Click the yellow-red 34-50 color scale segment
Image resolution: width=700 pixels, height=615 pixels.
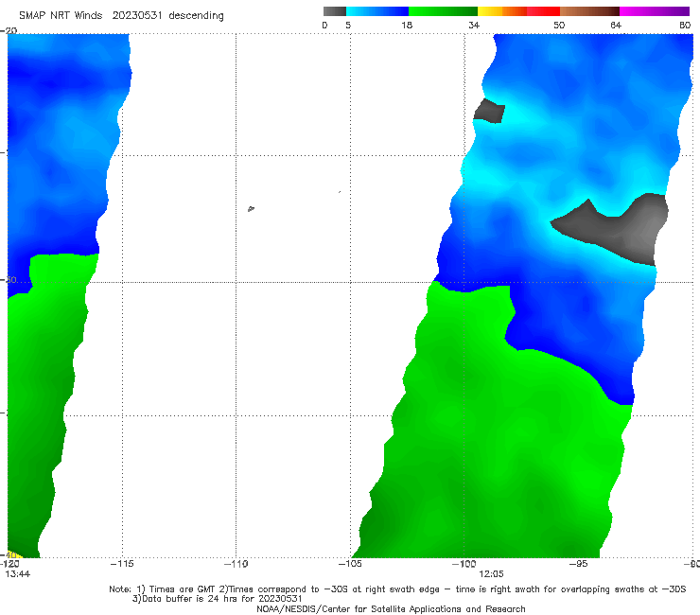(x=518, y=11)
